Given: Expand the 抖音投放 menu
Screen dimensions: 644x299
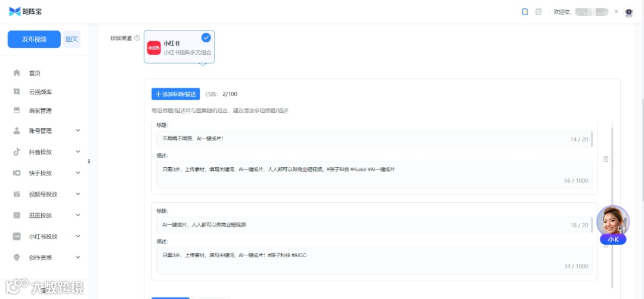Looking at the screenshot, I should pos(78,152).
